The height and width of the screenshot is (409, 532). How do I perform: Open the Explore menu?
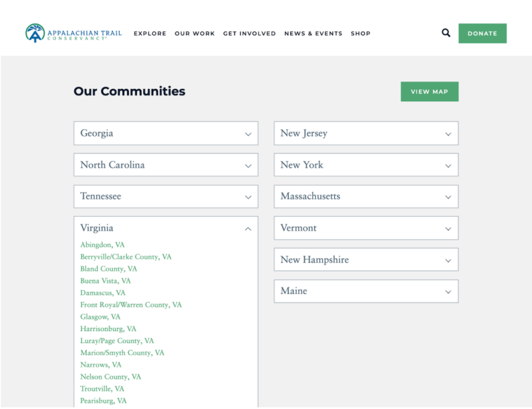click(x=150, y=33)
